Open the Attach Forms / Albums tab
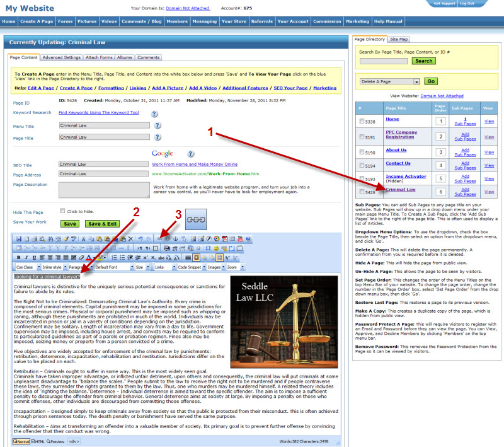The width and height of the screenshot is (504, 447). [108, 57]
